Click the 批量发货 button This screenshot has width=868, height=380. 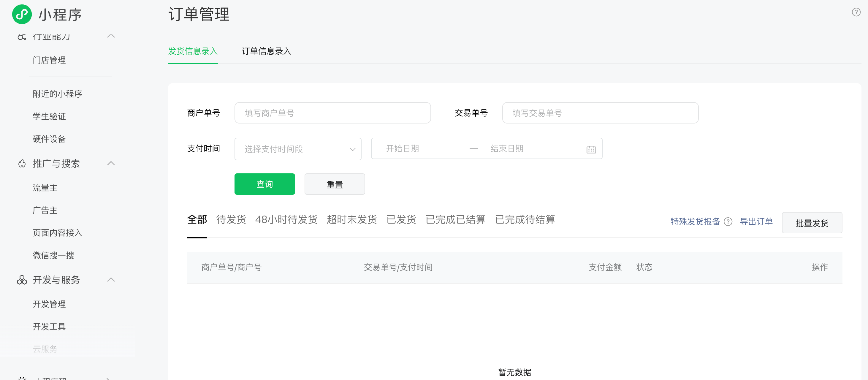click(812, 223)
